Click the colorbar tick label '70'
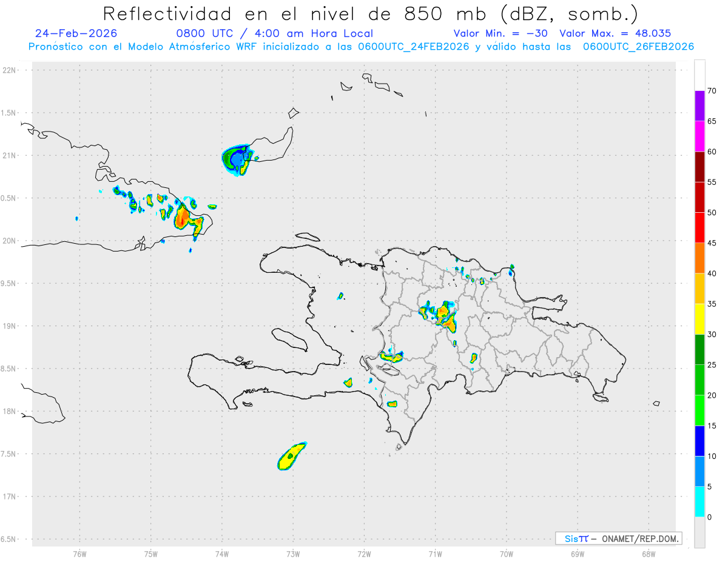 pos(712,91)
